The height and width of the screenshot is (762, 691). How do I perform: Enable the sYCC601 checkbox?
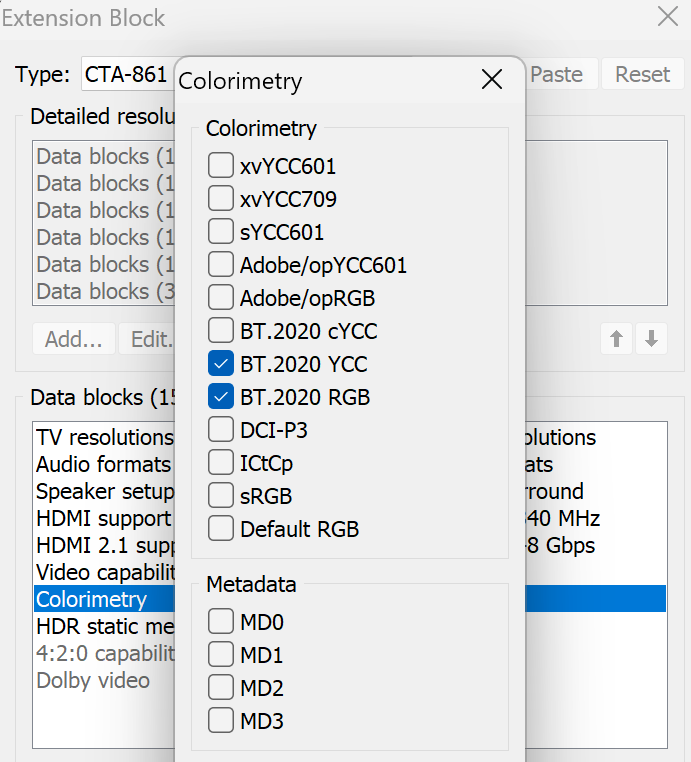tap(221, 232)
